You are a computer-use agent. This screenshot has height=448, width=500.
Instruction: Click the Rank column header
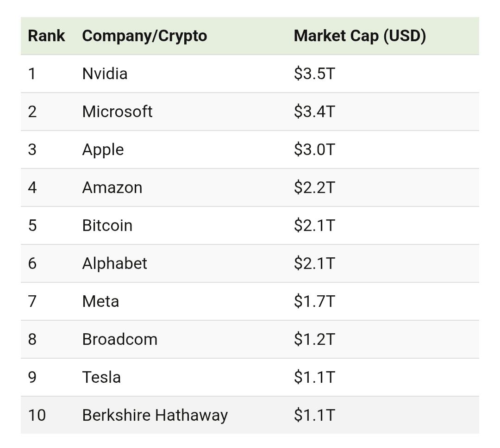coord(46,36)
